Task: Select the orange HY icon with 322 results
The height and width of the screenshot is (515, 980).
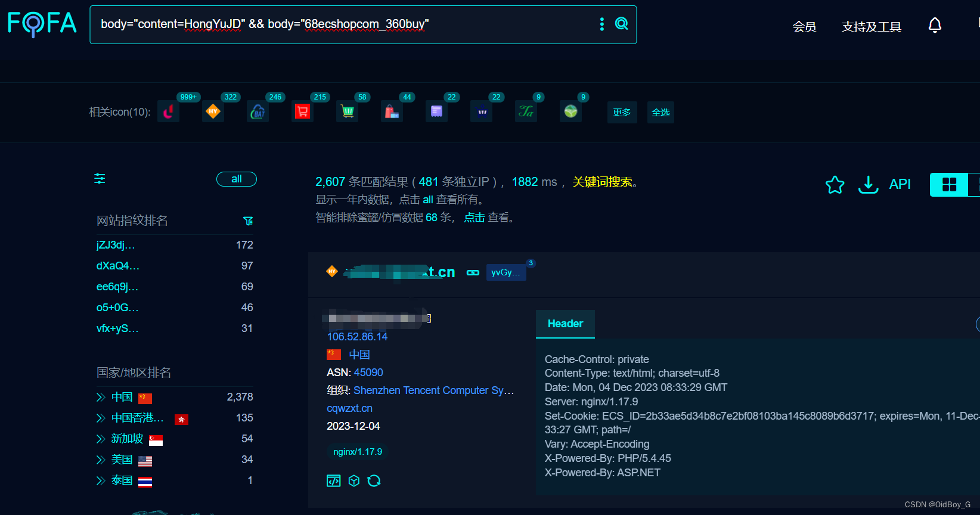Action: pos(213,111)
